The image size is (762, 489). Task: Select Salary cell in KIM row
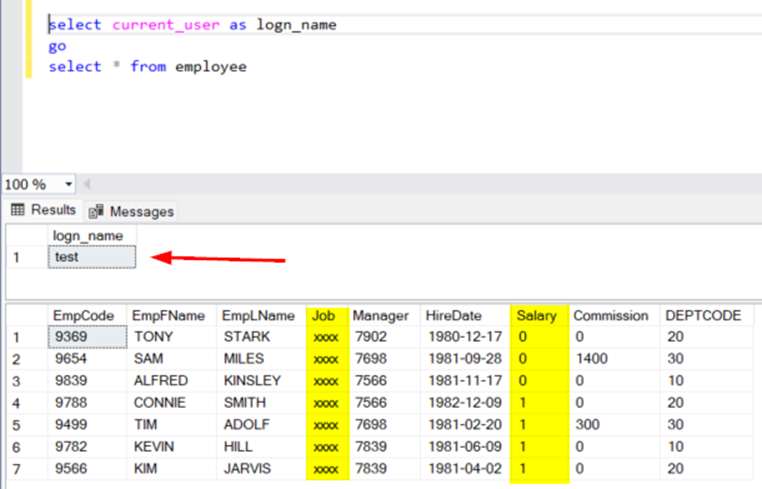[x=539, y=469]
